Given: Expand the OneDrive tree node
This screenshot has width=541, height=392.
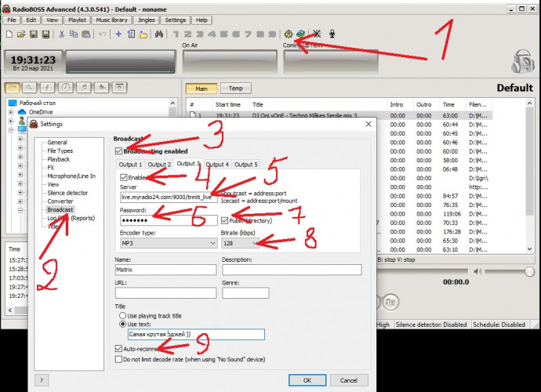Looking at the screenshot, I should [10, 112].
